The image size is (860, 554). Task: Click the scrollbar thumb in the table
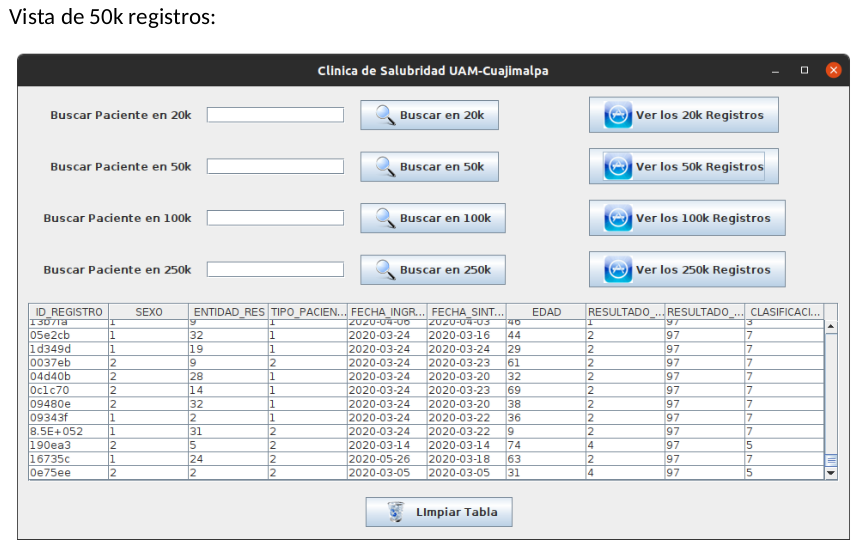tap(831, 460)
